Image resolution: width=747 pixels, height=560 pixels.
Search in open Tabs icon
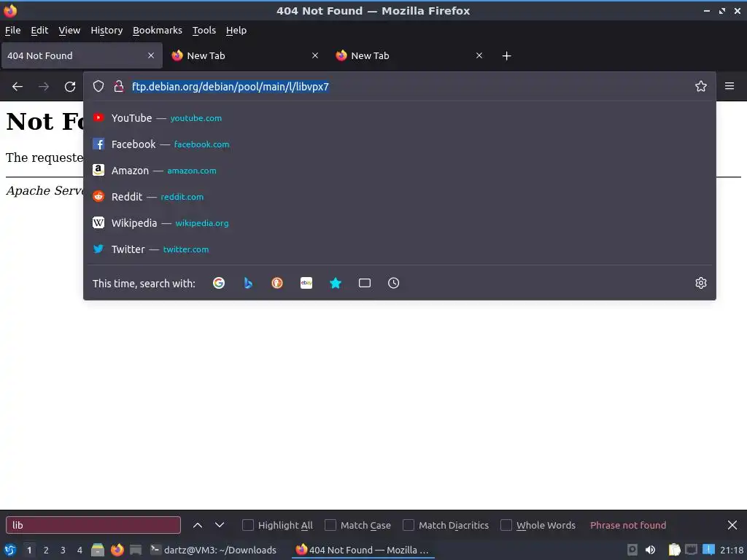pos(365,283)
